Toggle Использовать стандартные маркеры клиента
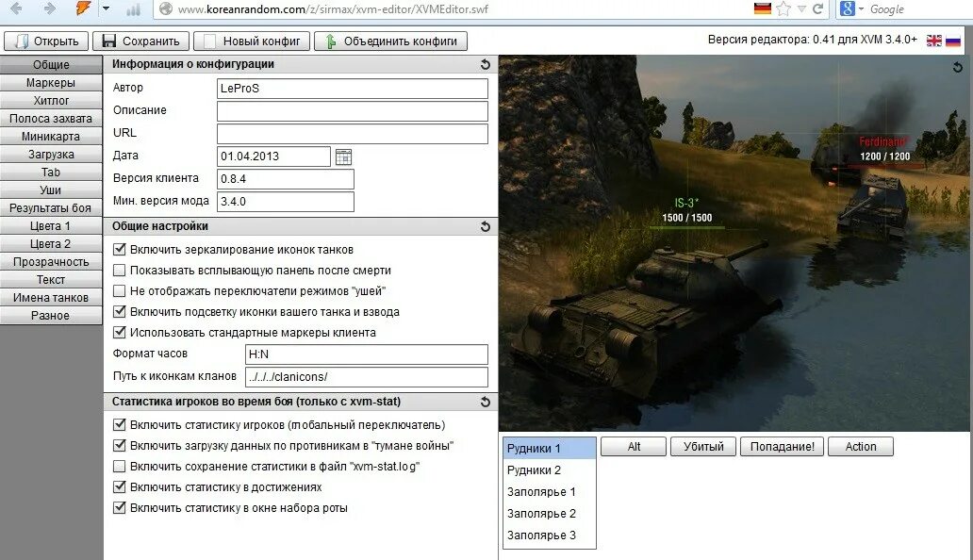 click(x=119, y=333)
